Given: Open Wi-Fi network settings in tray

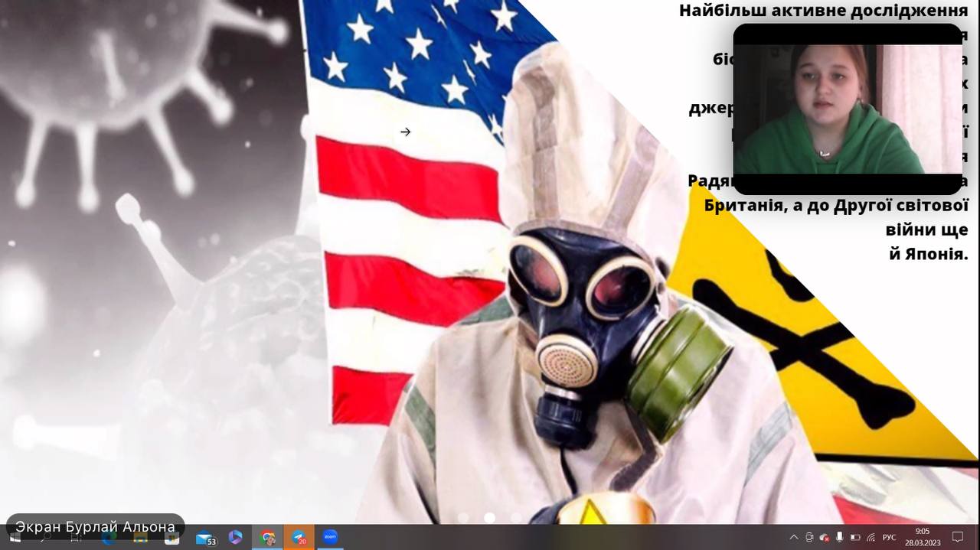Looking at the screenshot, I should click(871, 538).
